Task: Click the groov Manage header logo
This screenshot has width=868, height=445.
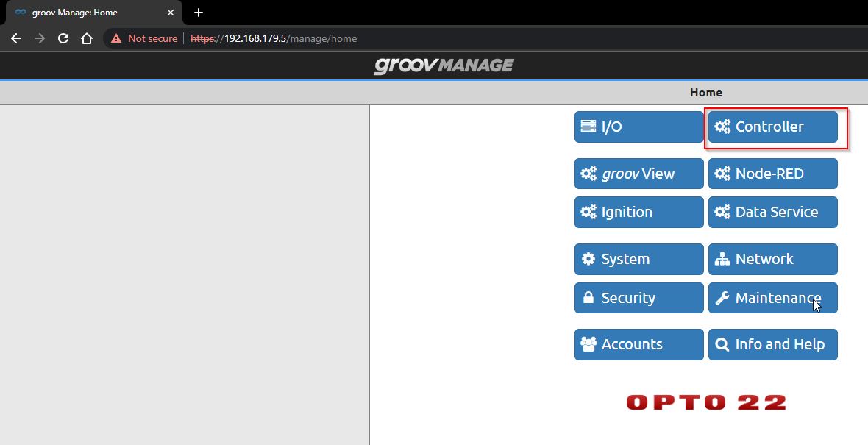Action: [x=444, y=66]
